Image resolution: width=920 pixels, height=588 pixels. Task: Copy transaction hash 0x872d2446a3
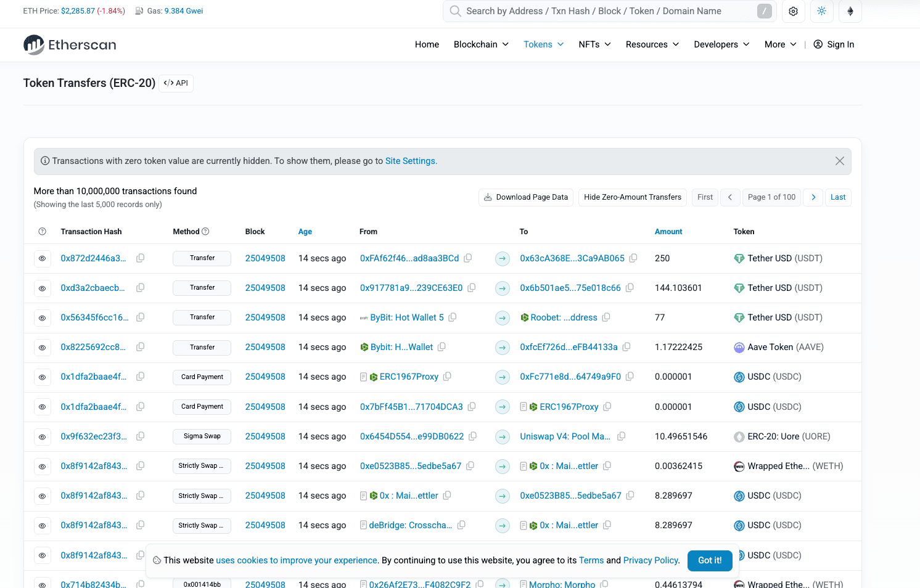141,258
